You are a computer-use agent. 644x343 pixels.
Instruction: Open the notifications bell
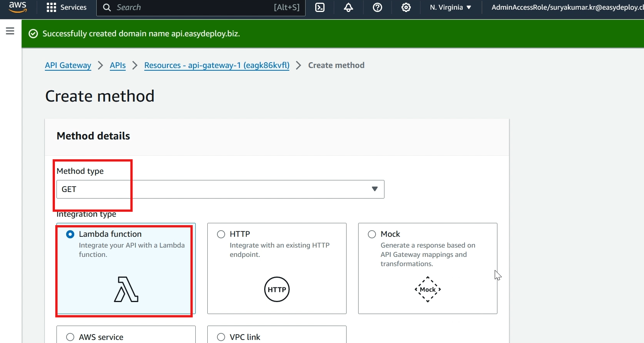click(348, 7)
